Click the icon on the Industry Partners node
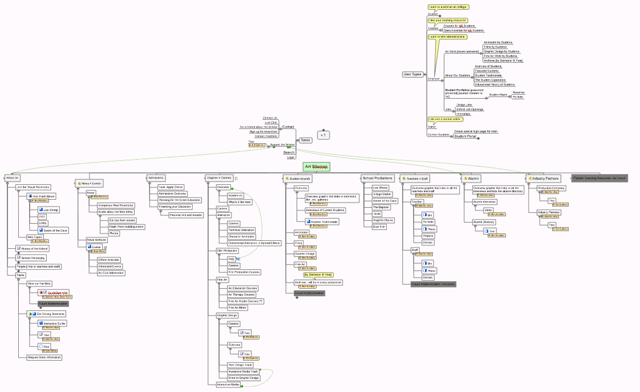The width and height of the screenshot is (640, 392). 530,178
